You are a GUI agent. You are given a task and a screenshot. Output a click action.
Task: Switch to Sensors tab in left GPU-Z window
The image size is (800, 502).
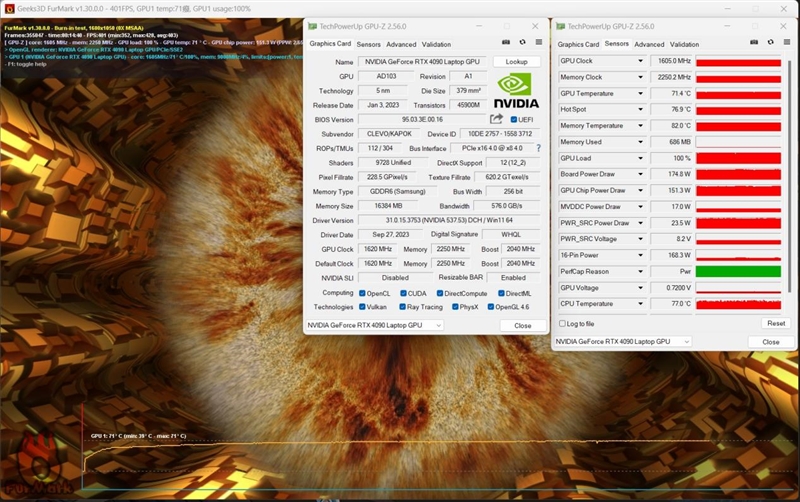pos(368,44)
